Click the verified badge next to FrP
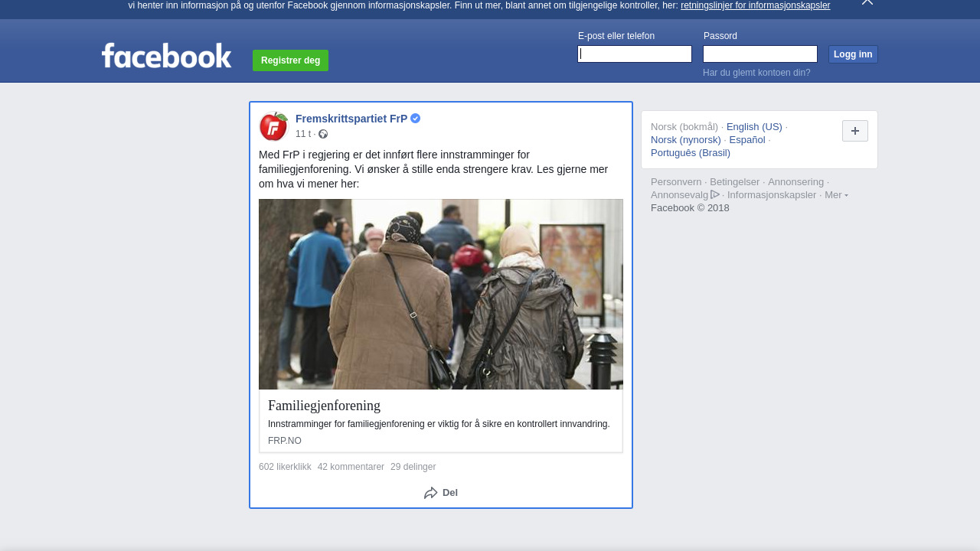980x551 pixels. [416, 119]
